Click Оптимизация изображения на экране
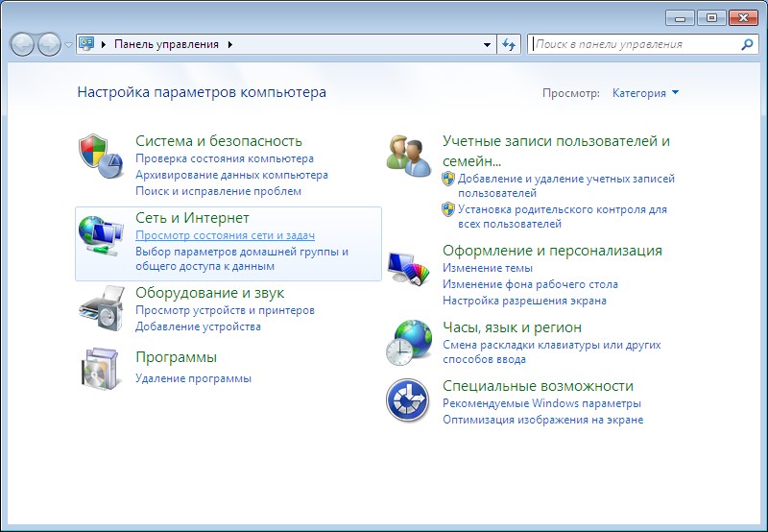 coord(542,420)
